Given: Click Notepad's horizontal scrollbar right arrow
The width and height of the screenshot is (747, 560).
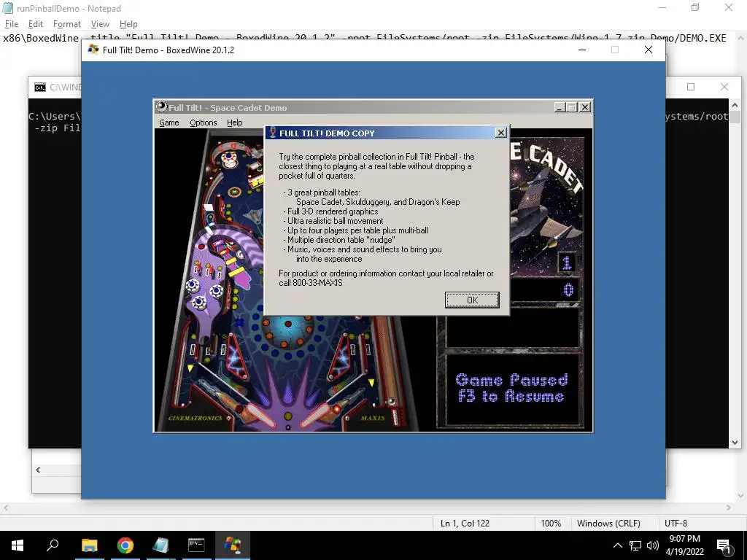Looking at the screenshot, I should 729,507.
